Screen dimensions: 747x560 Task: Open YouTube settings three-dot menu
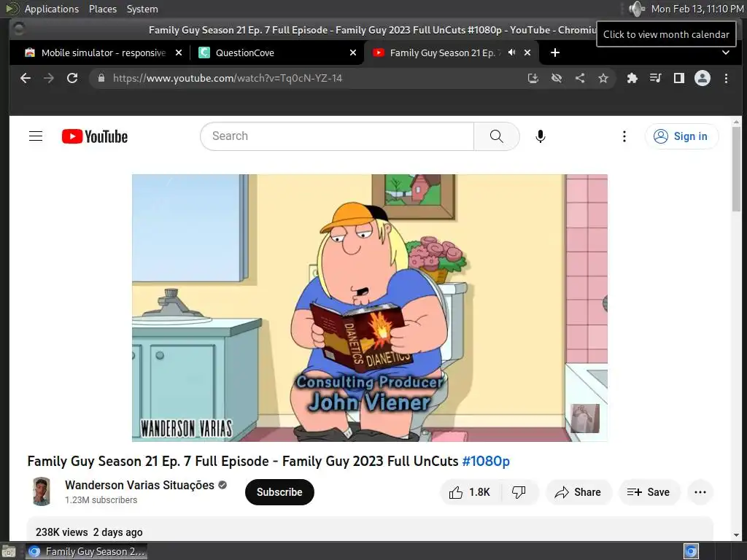point(624,136)
